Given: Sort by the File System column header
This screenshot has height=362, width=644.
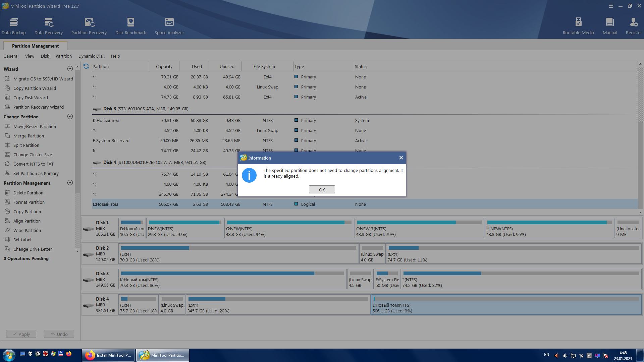Looking at the screenshot, I should point(267,66).
